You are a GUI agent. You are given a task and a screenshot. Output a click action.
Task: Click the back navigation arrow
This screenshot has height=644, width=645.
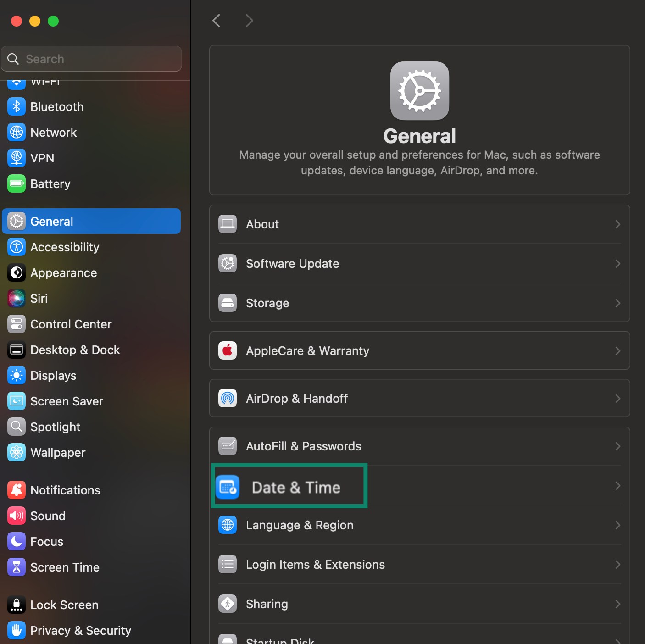pyautogui.click(x=216, y=20)
